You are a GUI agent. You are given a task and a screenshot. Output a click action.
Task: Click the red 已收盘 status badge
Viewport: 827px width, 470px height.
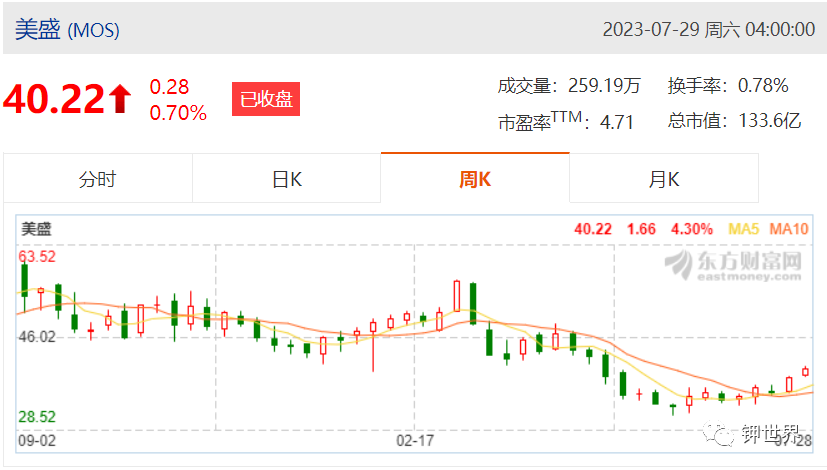(266, 99)
